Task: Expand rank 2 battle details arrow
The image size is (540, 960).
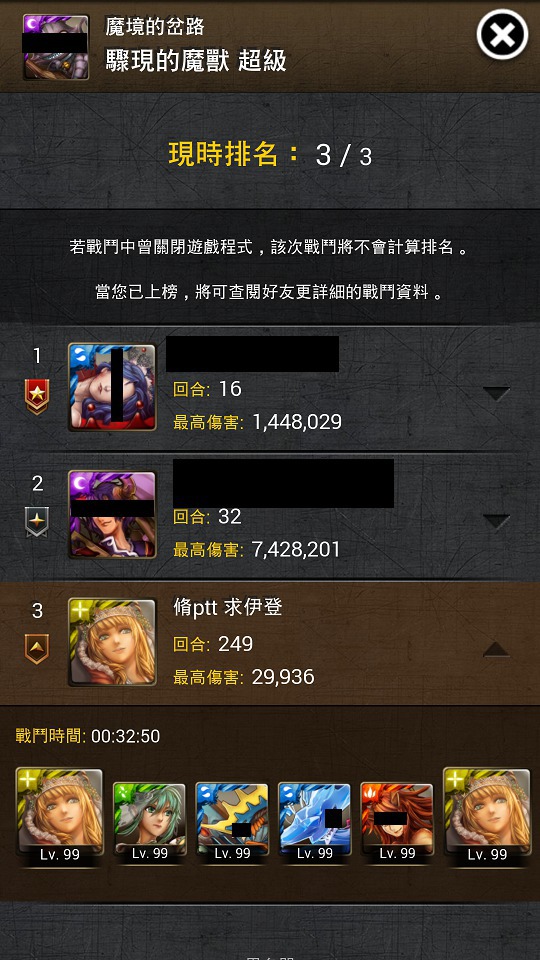Action: pyautogui.click(x=497, y=521)
